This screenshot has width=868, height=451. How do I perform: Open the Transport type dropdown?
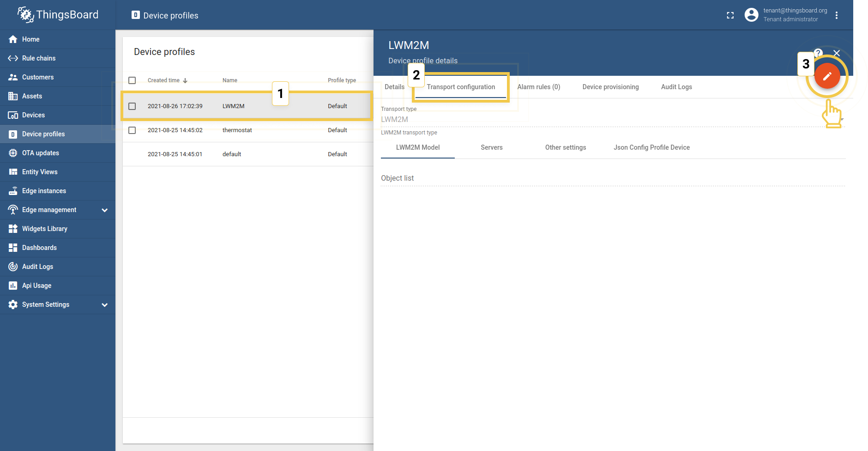tap(609, 119)
